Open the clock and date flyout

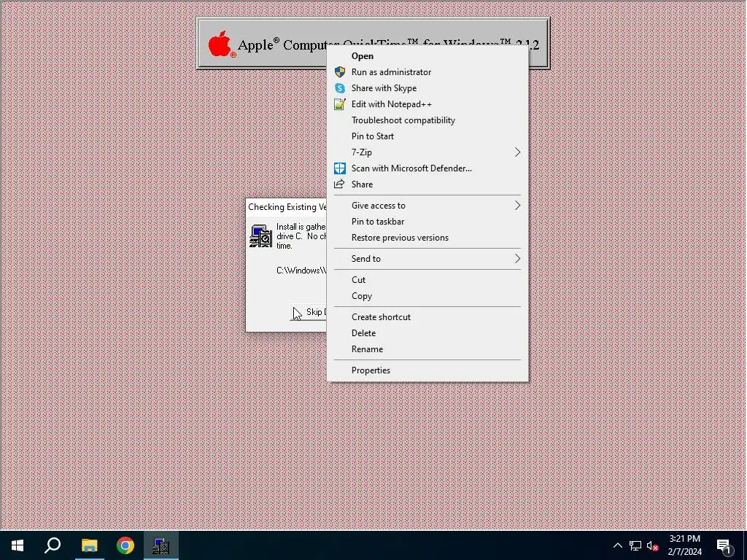point(684,545)
